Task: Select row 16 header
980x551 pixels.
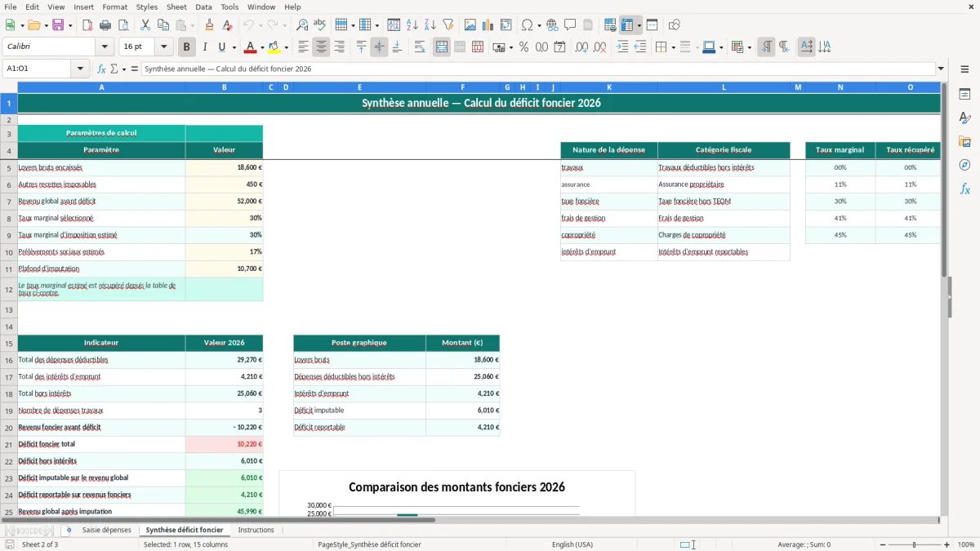Action: click(x=9, y=360)
